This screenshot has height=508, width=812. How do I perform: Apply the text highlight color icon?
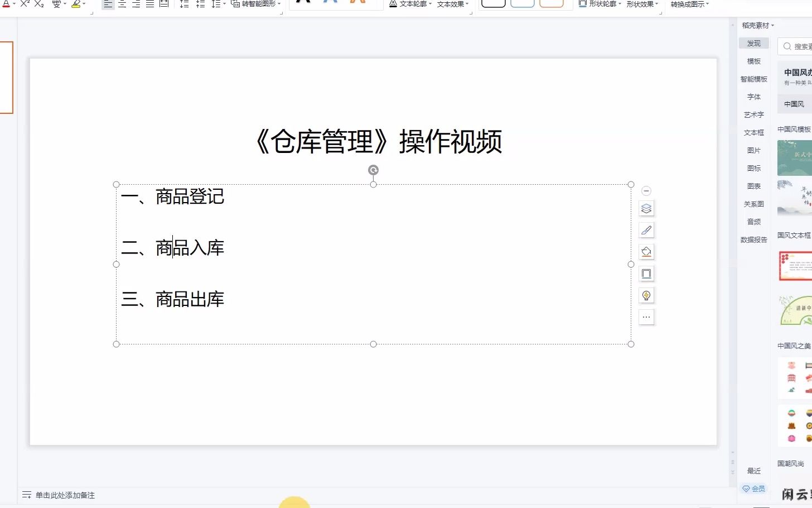tap(77, 4)
